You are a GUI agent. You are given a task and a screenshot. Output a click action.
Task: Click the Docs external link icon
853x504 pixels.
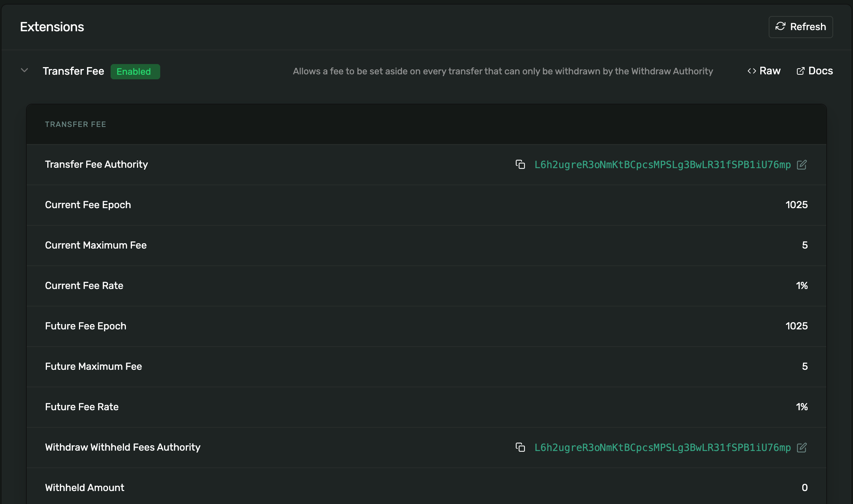click(x=800, y=71)
